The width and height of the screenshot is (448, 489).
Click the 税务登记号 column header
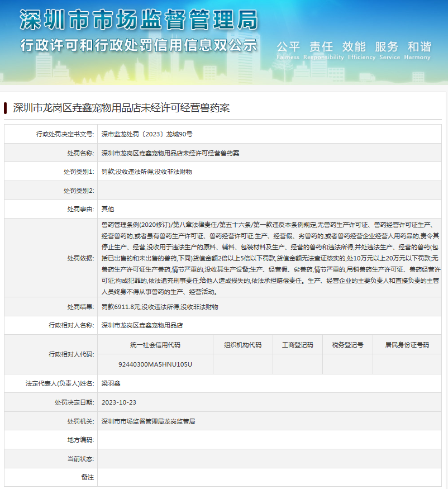click(x=347, y=345)
